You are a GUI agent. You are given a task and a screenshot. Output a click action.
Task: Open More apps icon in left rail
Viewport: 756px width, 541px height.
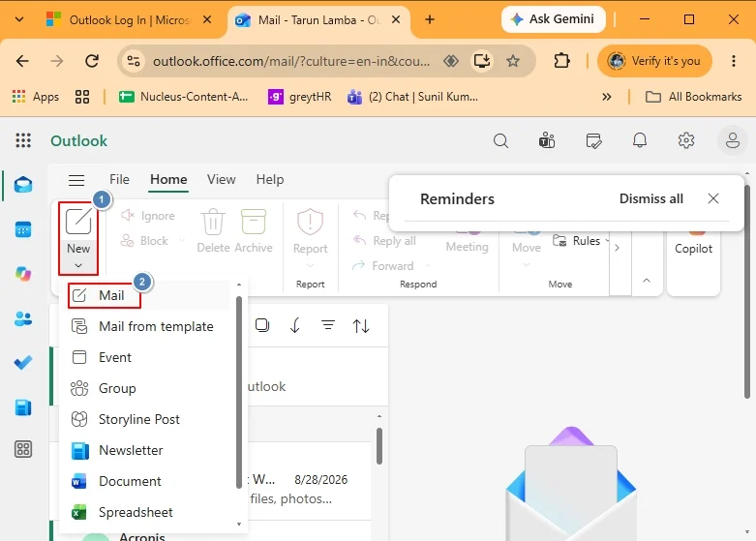(23, 449)
